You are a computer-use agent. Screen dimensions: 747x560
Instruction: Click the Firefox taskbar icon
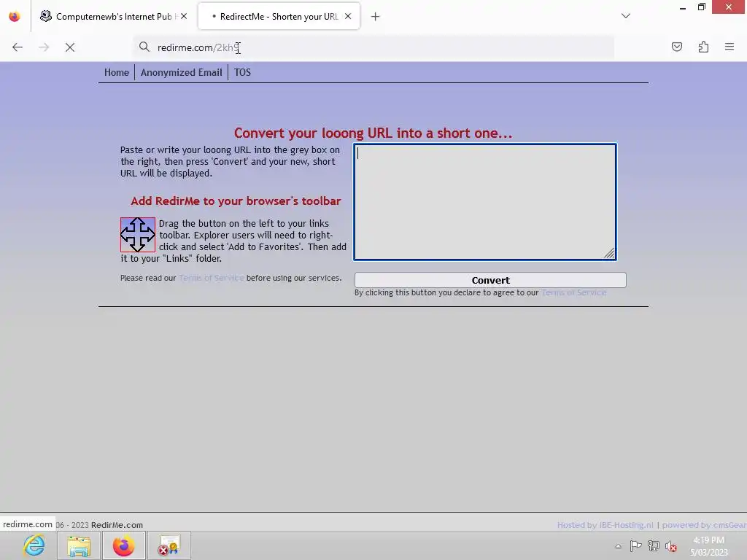(123, 545)
